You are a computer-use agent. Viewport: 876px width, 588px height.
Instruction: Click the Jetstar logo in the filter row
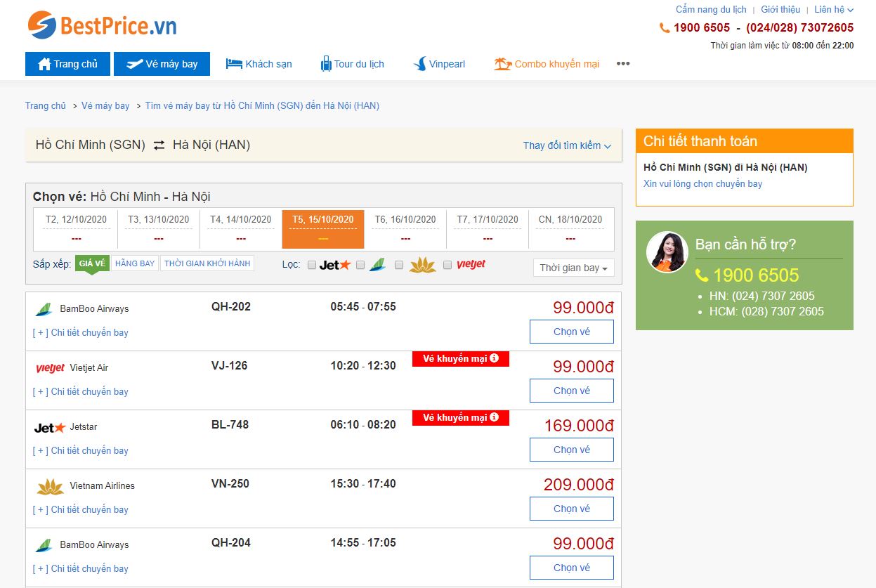coord(334,265)
